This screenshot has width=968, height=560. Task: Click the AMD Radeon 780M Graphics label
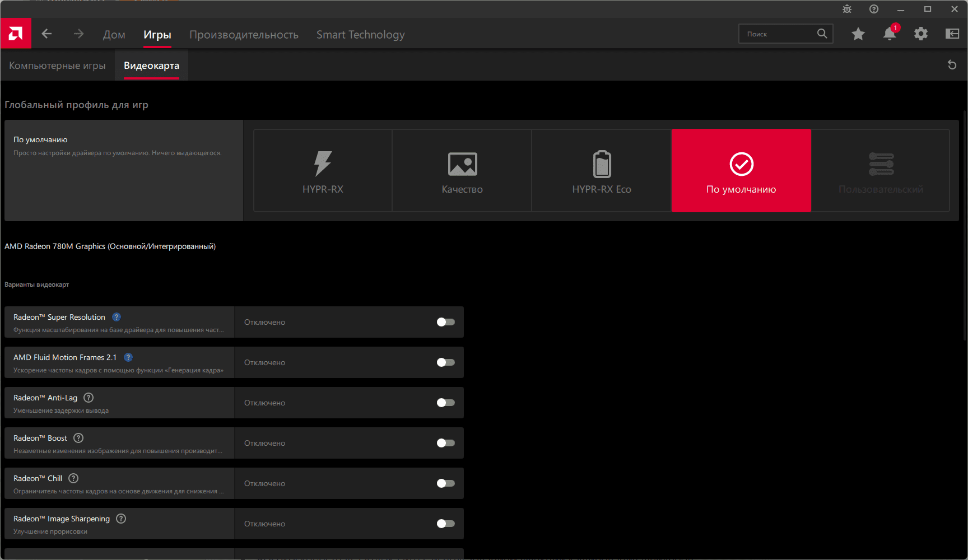click(110, 246)
